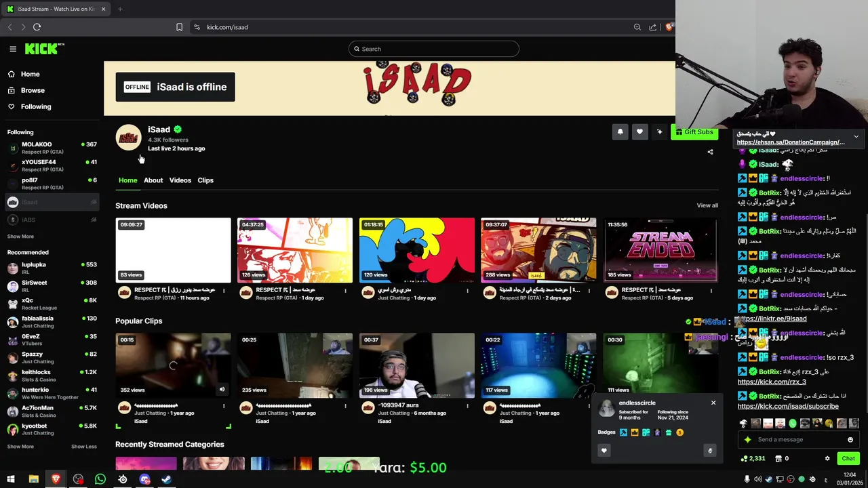868x488 pixels.
Task: Open the linktr.ee/9Isaad link in chat
Action: click(773, 319)
